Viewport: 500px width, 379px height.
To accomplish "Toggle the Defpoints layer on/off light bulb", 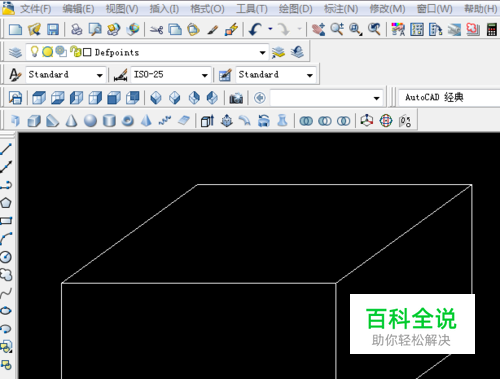I will [34, 52].
